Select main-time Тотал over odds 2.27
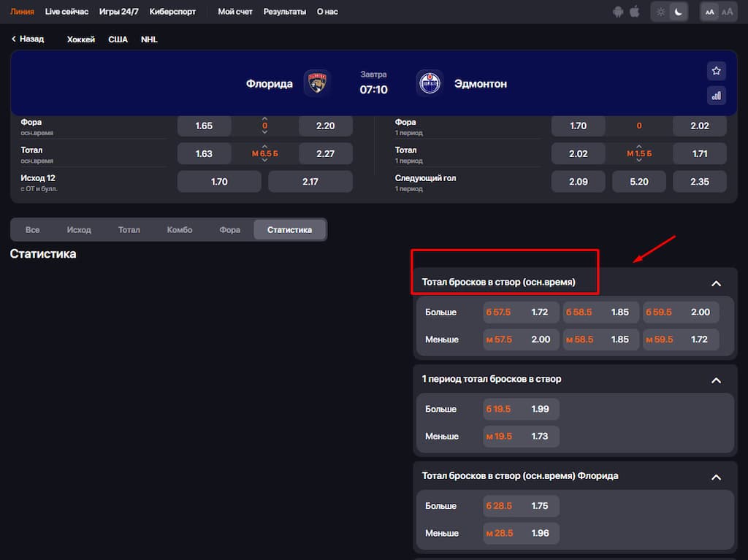748x560 pixels. click(325, 153)
